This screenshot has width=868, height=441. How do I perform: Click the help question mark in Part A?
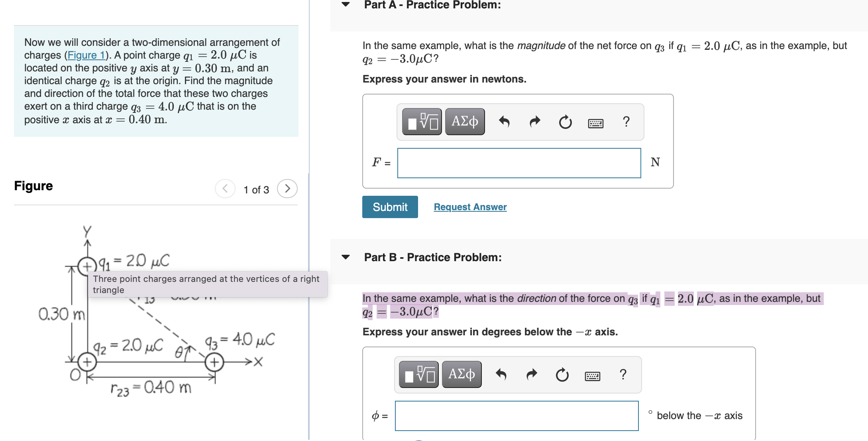[626, 122]
